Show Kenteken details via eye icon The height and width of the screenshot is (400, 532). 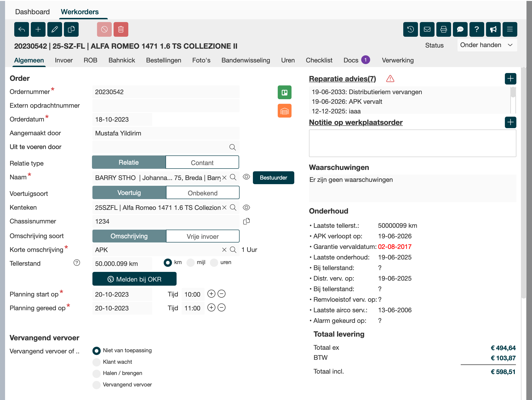pos(246,208)
